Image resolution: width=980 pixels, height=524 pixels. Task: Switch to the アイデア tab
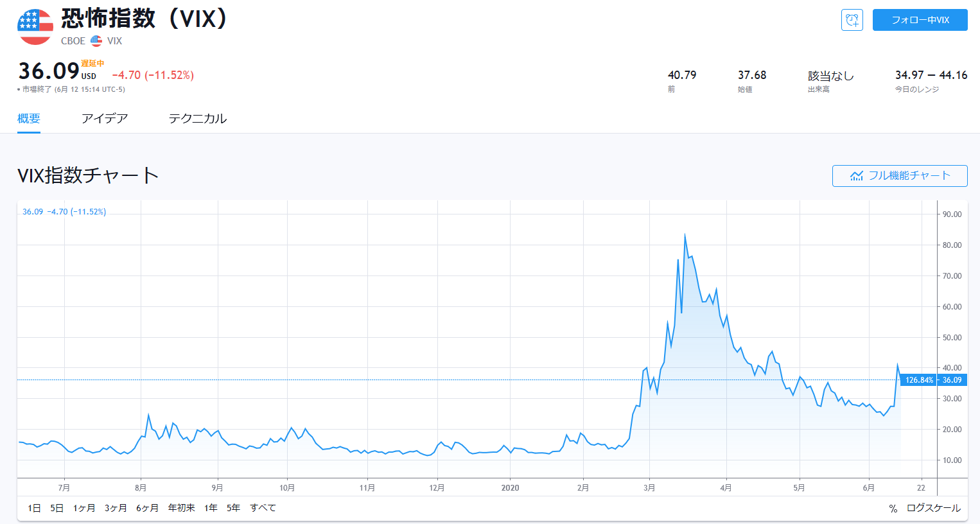[x=105, y=119]
